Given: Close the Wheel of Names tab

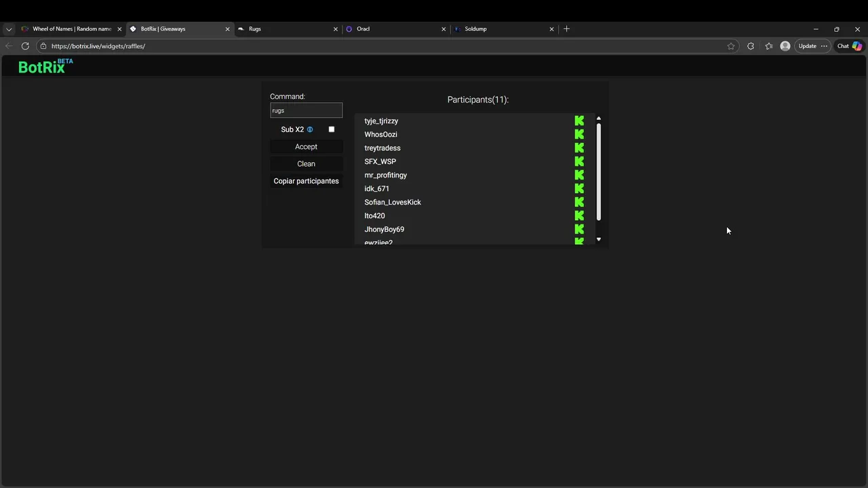Looking at the screenshot, I should point(120,29).
